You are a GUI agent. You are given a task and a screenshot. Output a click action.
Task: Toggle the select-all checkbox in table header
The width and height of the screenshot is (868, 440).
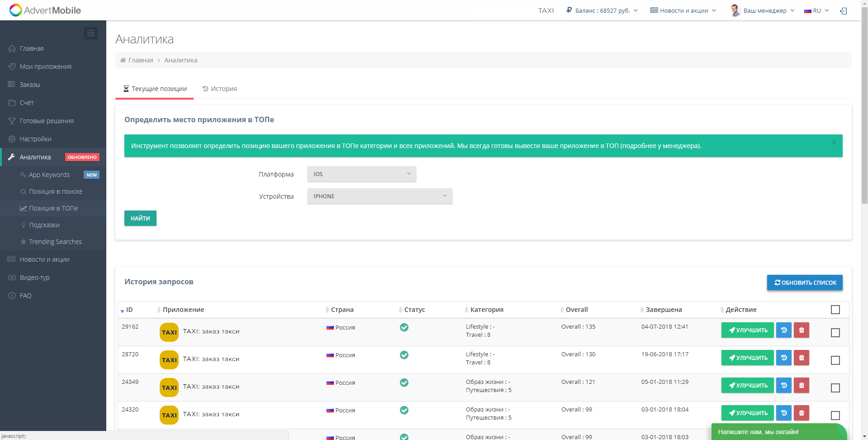(835, 310)
